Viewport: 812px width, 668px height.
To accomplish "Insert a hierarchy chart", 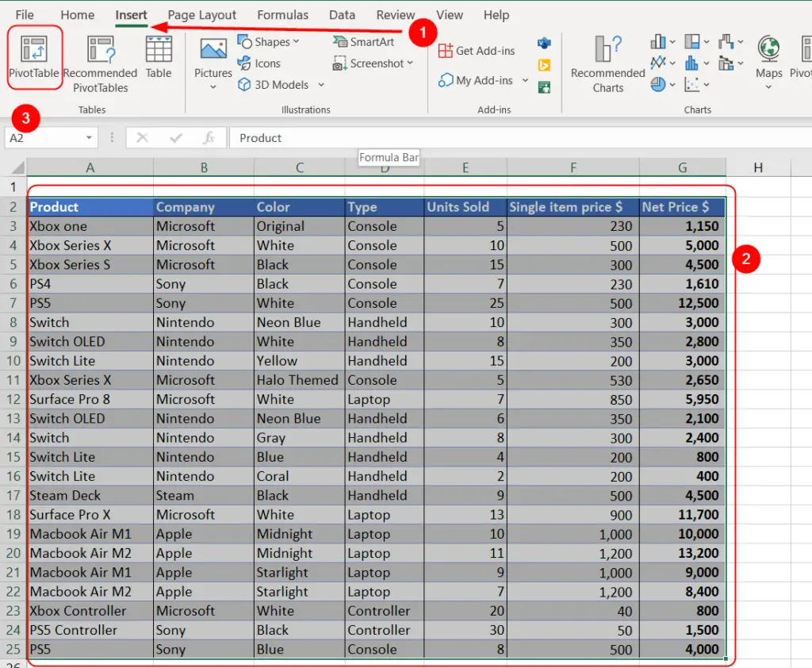I will tap(692, 41).
